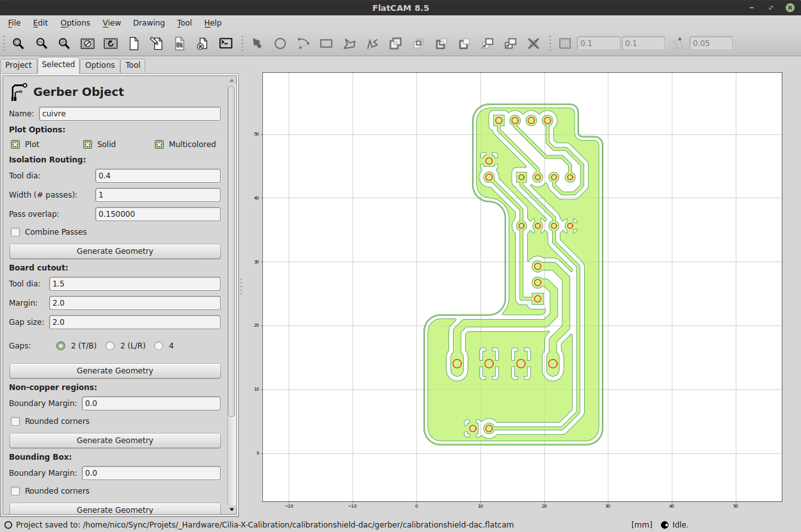Pick the Add Arc drawing tool

[x=303, y=43]
